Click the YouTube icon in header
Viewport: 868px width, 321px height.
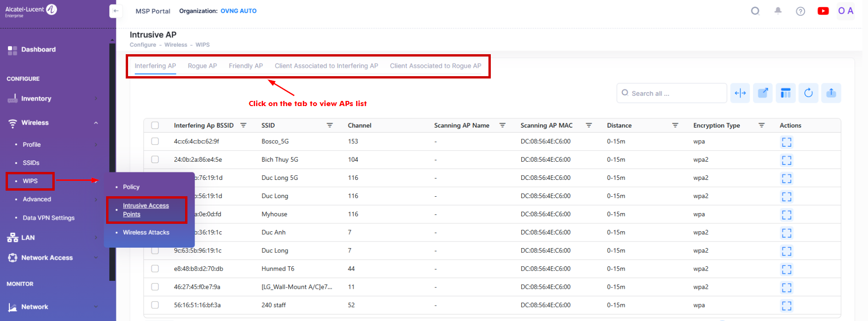click(x=823, y=11)
